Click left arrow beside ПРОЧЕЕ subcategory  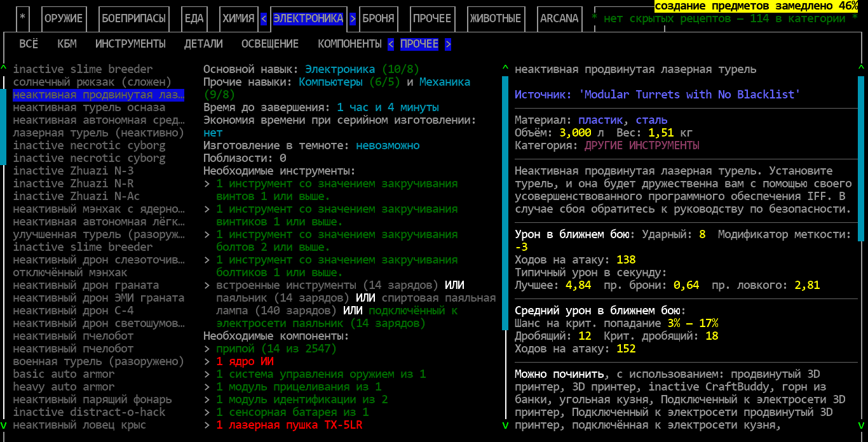click(391, 44)
